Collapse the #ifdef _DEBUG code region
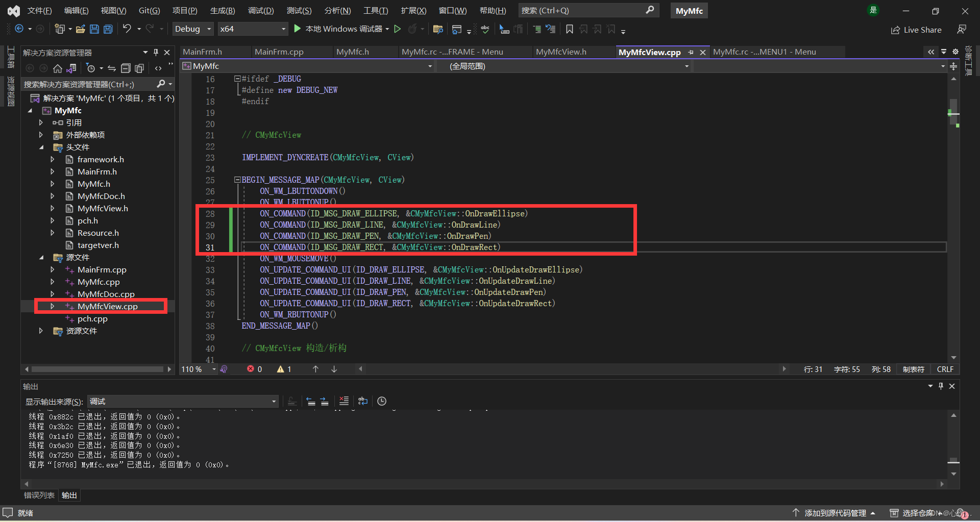Screen dimensions: 980x522 tap(237, 79)
